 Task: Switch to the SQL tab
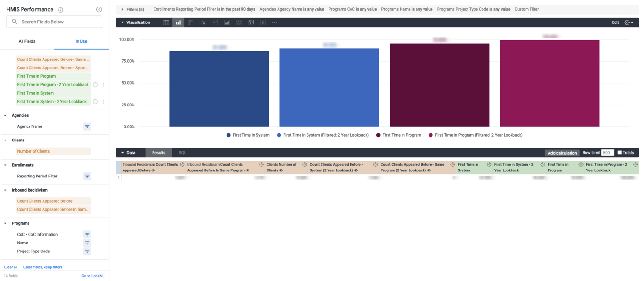182,152
